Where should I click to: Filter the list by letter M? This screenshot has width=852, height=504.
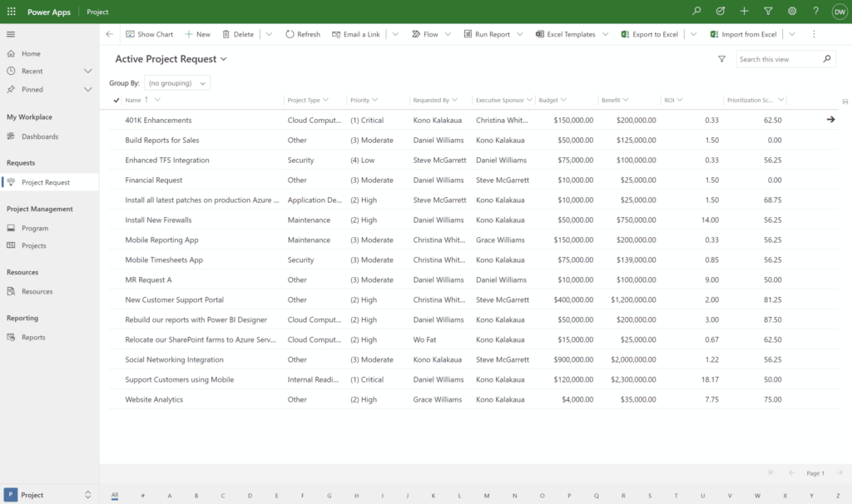click(x=486, y=496)
